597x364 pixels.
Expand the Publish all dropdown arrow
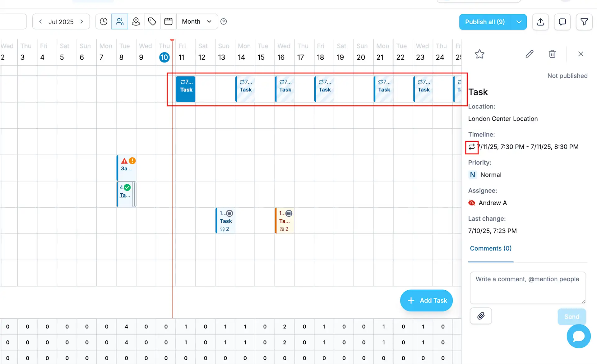coord(519,22)
